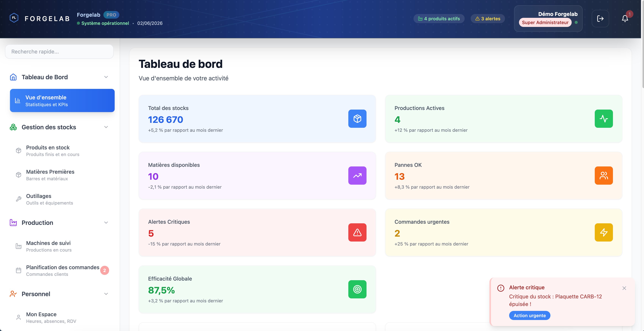Click the Matières disponibles value 10
This screenshot has height=331, width=644.
click(153, 177)
